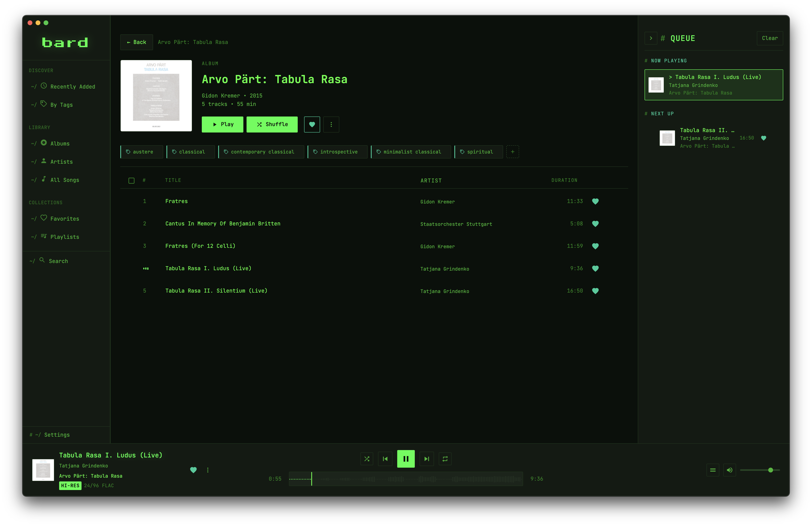Viewport: 812px width, 526px height.
Task: Click the repeat icon in playback controls
Action: pyautogui.click(x=445, y=459)
